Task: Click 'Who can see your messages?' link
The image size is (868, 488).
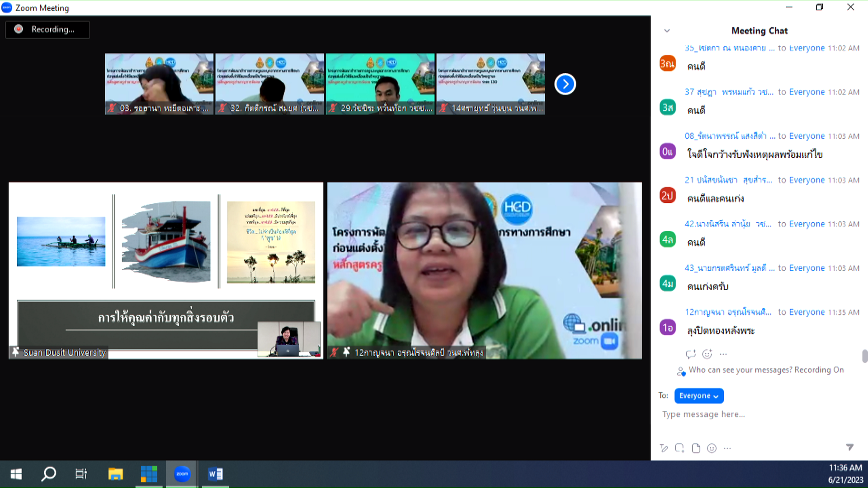Action: 740,370
